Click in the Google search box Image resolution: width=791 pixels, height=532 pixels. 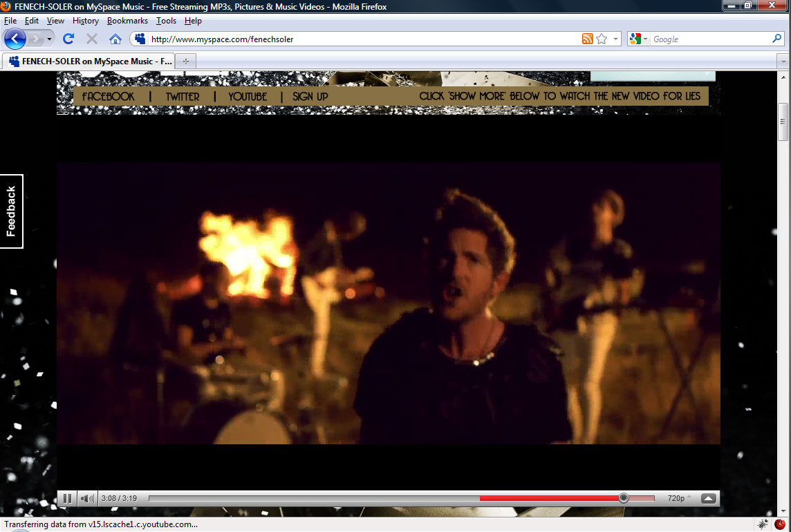tap(710, 39)
